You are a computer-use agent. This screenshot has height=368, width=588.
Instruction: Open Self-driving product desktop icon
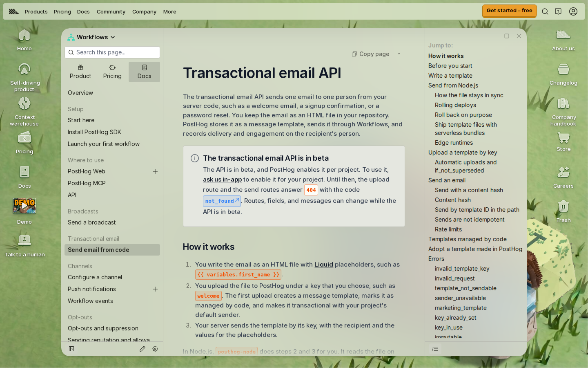pyautogui.click(x=24, y=77)
